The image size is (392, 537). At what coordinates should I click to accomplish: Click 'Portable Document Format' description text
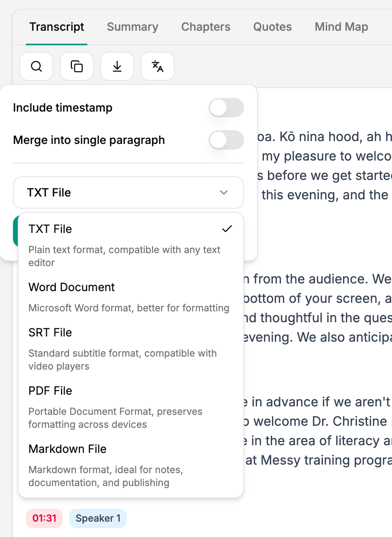(115, 418)
